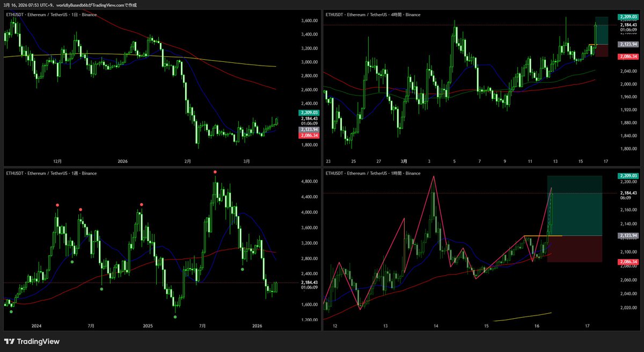The height and width of the screenshot is (352, 644).
Task: Click the 23 date label on the 4時間 chart
Action: coord(328,161)
